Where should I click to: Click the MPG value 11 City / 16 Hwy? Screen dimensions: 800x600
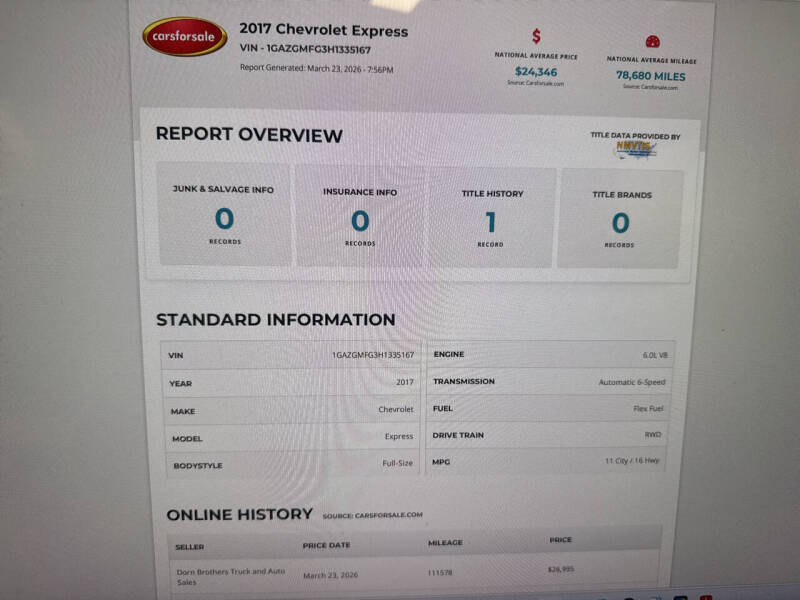coord(632,461)
